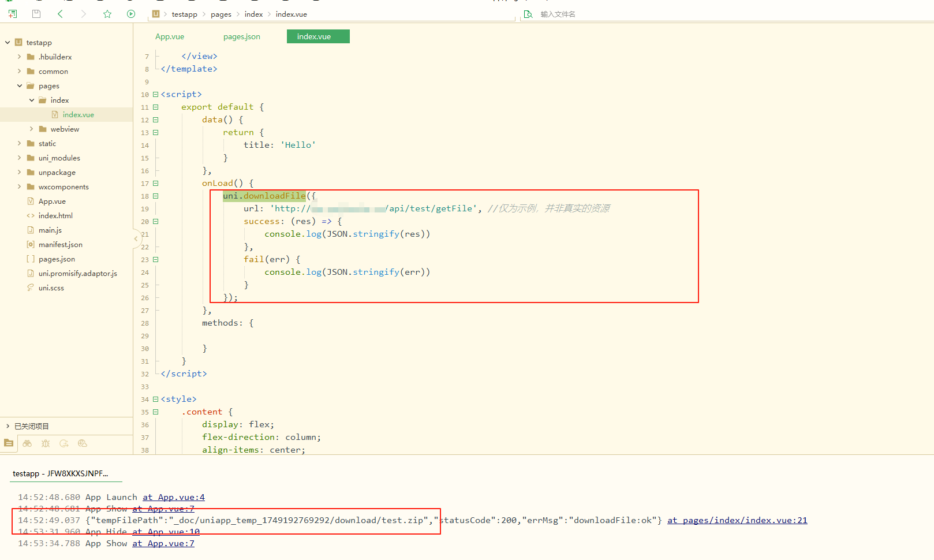Image resolution: width=934 pixels, height=560 pixels.
Task: Fold the script block at line 10
Action: tap(155, 94)
